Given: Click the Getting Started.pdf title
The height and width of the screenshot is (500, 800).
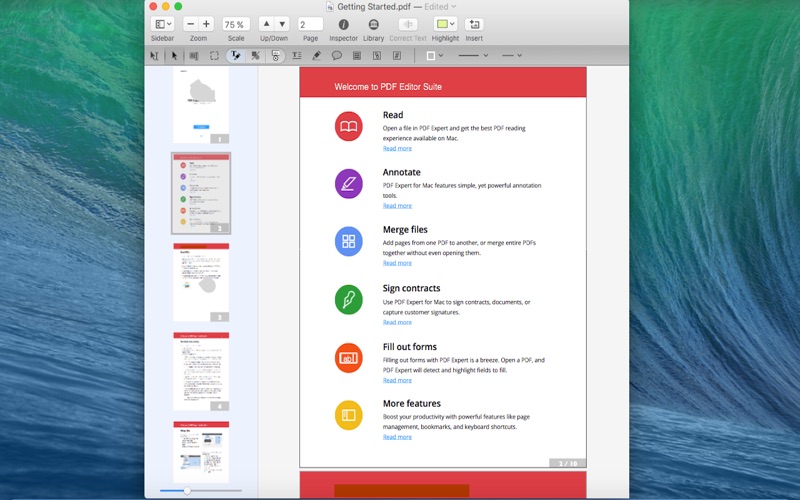Looking at the screenshot, I should [374, 7].
